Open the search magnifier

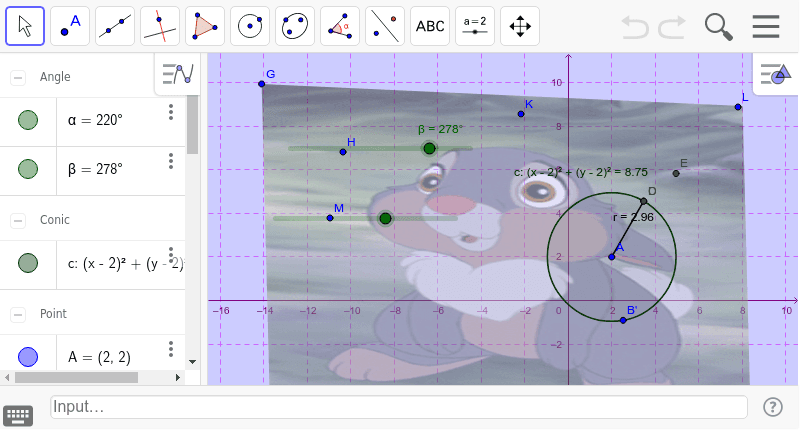pyautogui.click(x=718, y=27)
